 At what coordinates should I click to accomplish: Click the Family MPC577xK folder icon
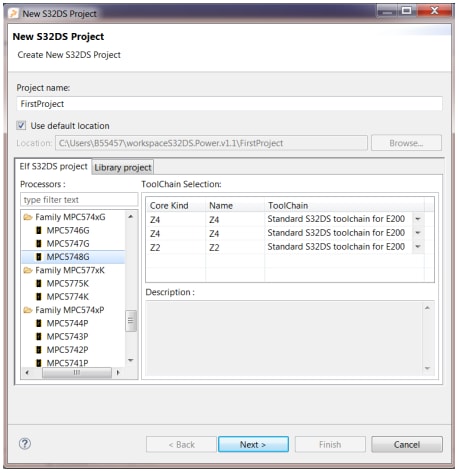point(28,270)
